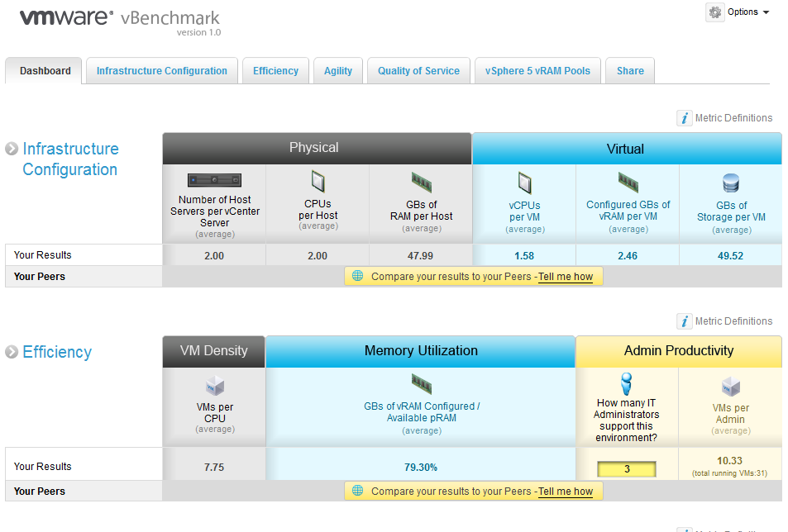Open the Efficiency section heading link
Viewport: 788px width, 532px height.
(57, 352)
